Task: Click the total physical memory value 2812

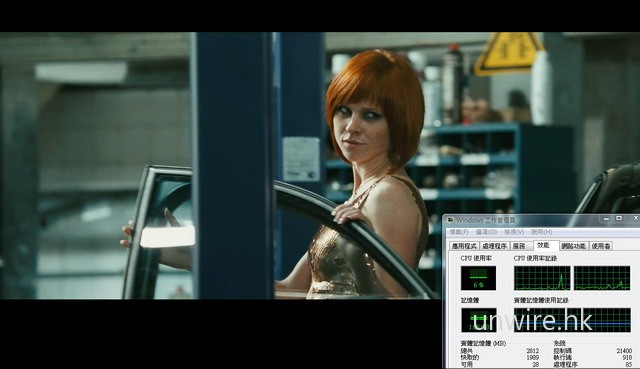Action: 532,351
